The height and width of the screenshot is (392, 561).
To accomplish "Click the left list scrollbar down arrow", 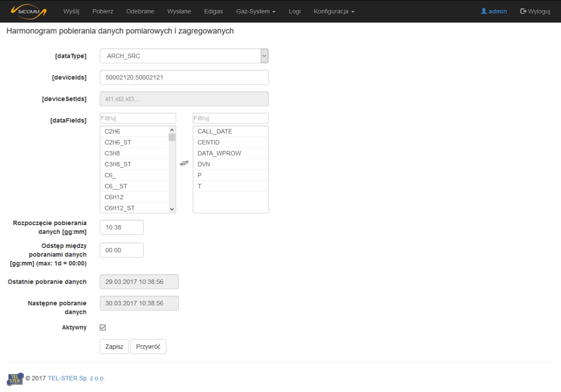I will pos(172,209).
